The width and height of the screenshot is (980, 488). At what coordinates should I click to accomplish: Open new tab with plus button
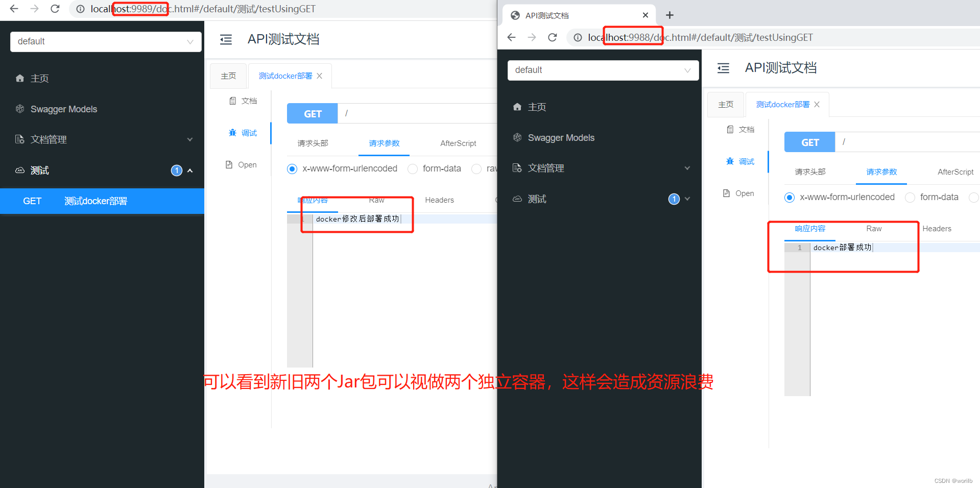point(670,15)
